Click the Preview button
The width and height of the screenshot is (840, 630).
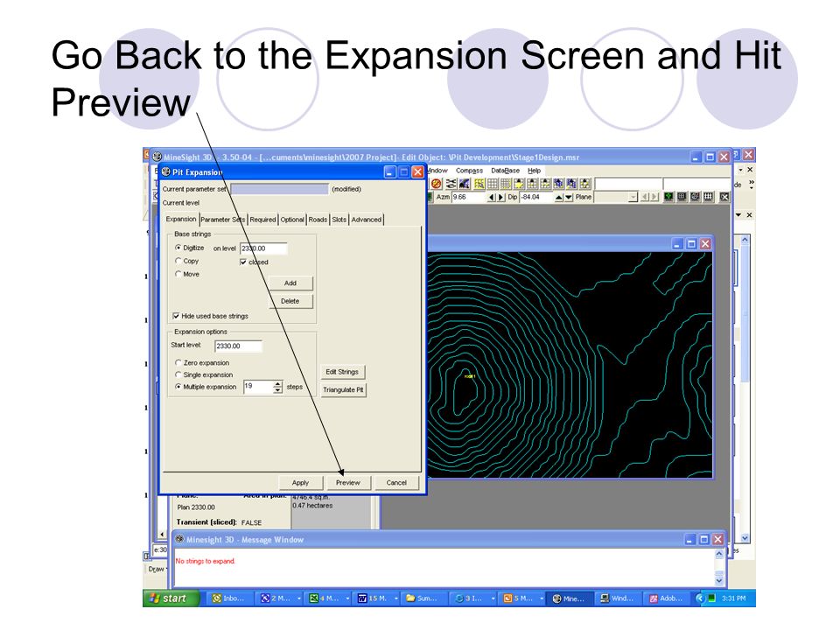pyautogui.click(x=348, y=483)
